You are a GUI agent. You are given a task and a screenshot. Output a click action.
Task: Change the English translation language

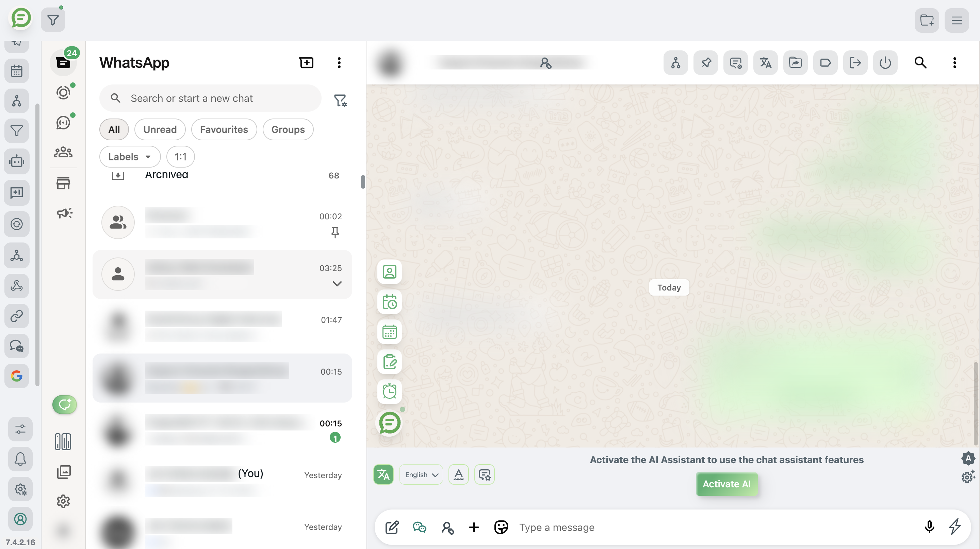(421, 474)
